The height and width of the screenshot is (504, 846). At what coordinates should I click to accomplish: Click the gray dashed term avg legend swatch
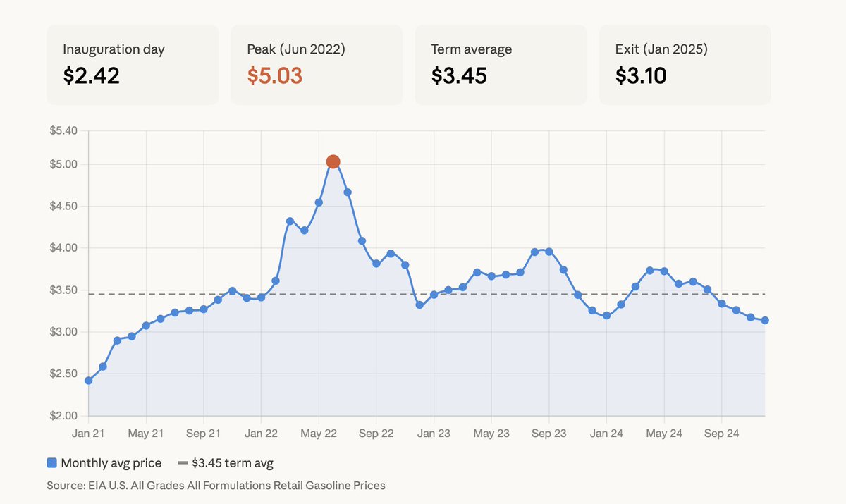pos(183,463)
